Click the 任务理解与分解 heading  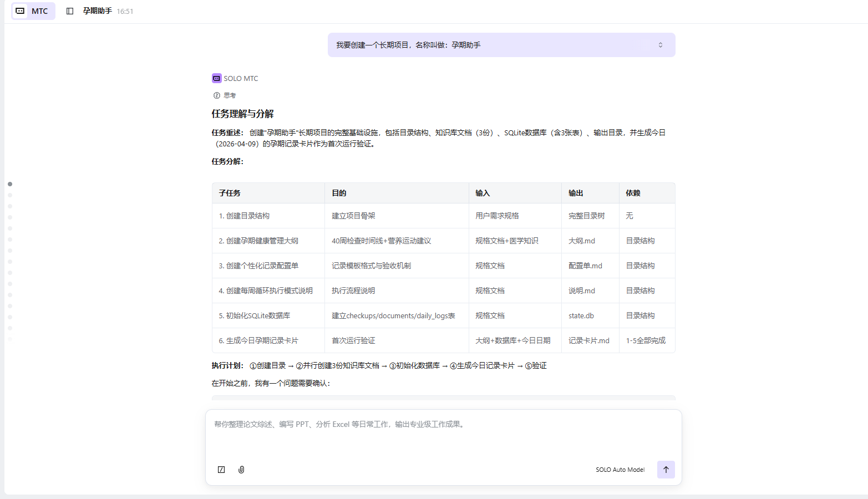point(242,114)
